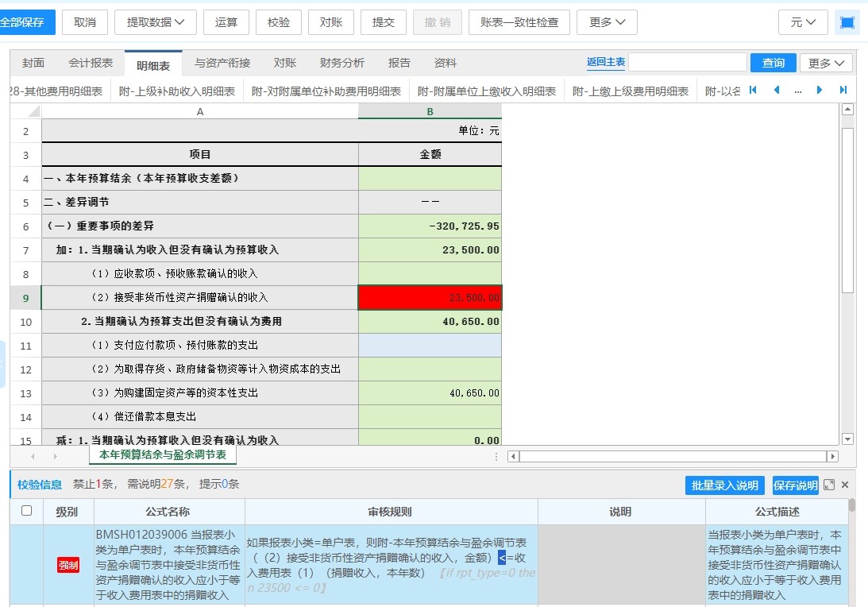
Task: Click the search input next to 查询
Action: coord(688,63)
